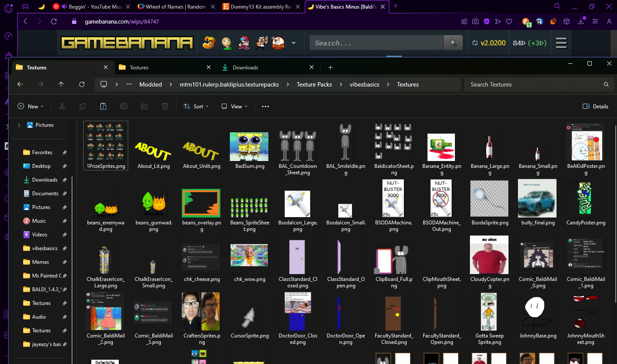
Task: Expand hidden breadcrumb path ellipsis
Action: point(129,84)
